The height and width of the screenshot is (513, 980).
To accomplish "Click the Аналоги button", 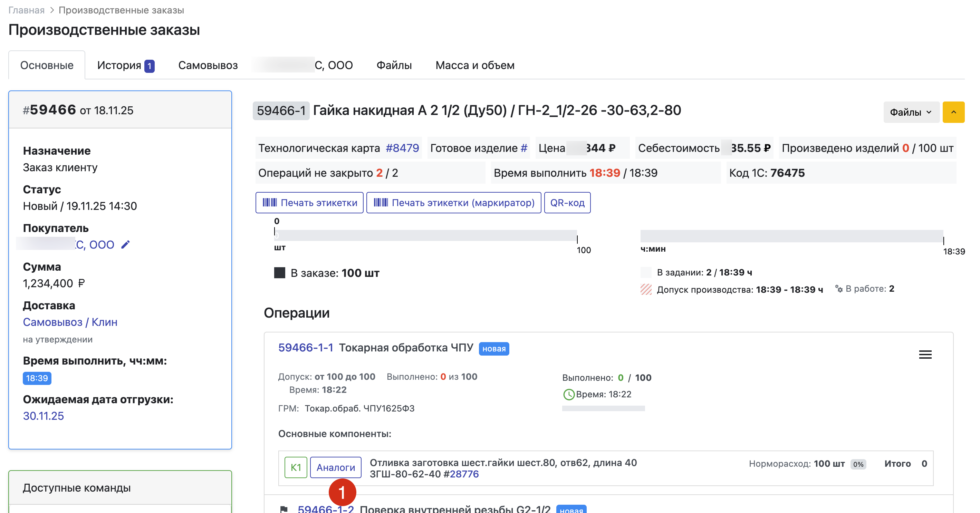I will click(x=336, y=467).
